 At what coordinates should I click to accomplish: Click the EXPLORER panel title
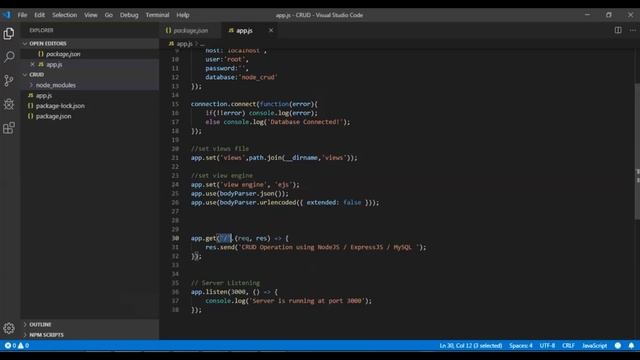point(41,30)
